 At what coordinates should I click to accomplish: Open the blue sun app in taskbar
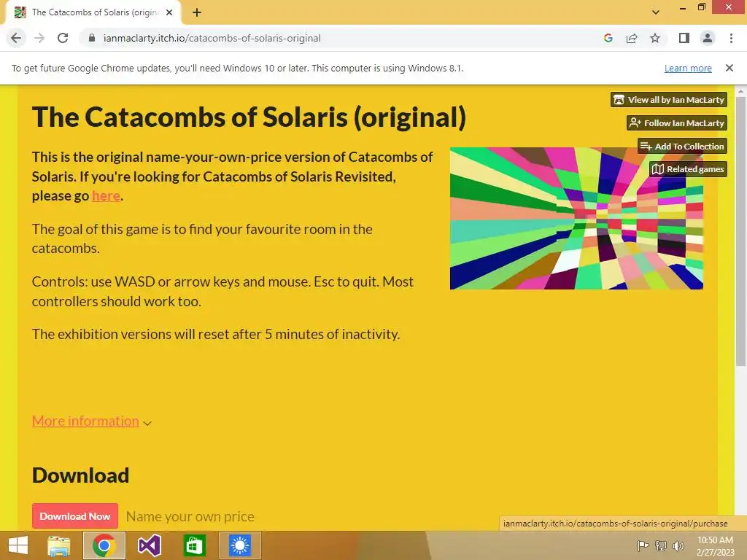pos(239,545)
